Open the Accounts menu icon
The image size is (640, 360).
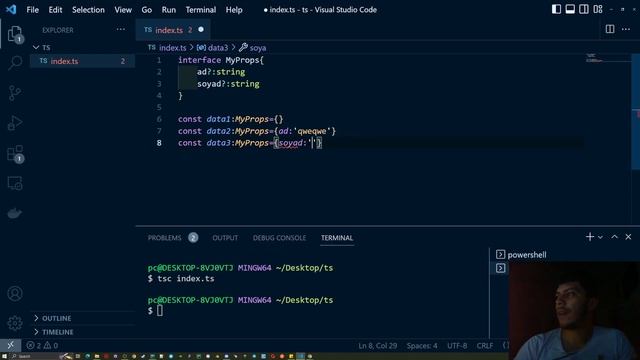point(15,293)
